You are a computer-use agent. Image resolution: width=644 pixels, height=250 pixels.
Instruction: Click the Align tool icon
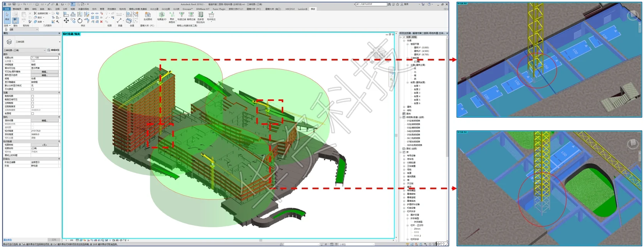tap(66, 14)
